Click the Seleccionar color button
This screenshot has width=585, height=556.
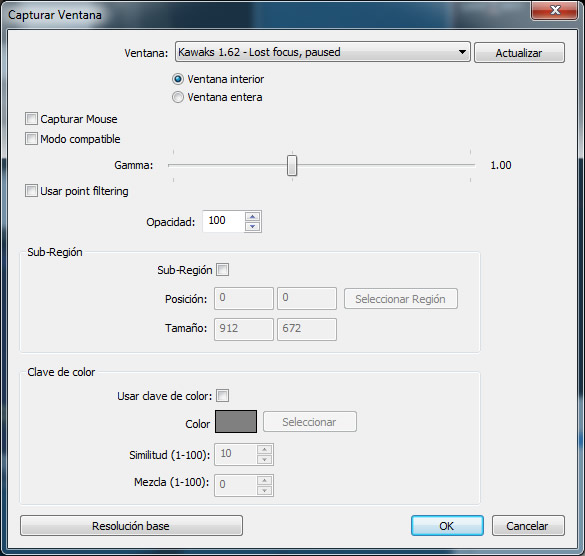point(310,422)
